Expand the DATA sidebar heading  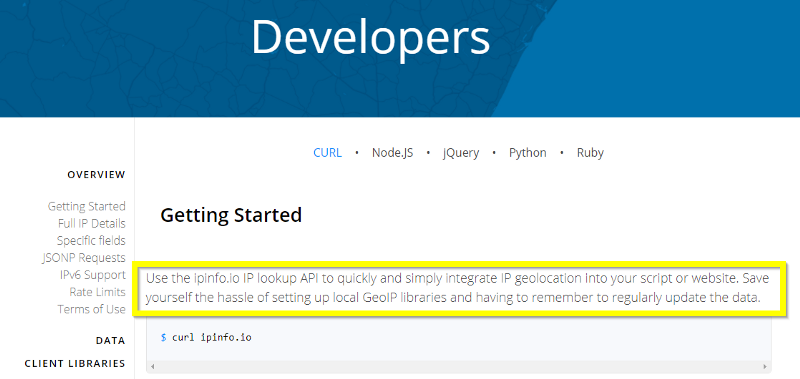(111, 340)
